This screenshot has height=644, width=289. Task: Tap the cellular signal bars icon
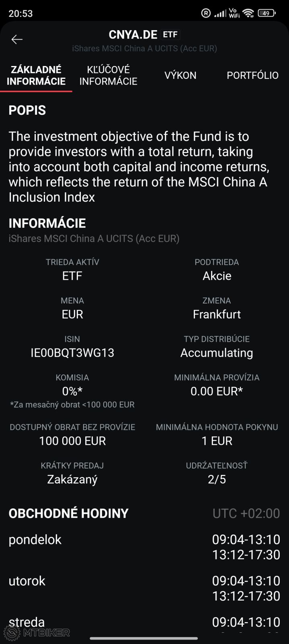point(220,13)
